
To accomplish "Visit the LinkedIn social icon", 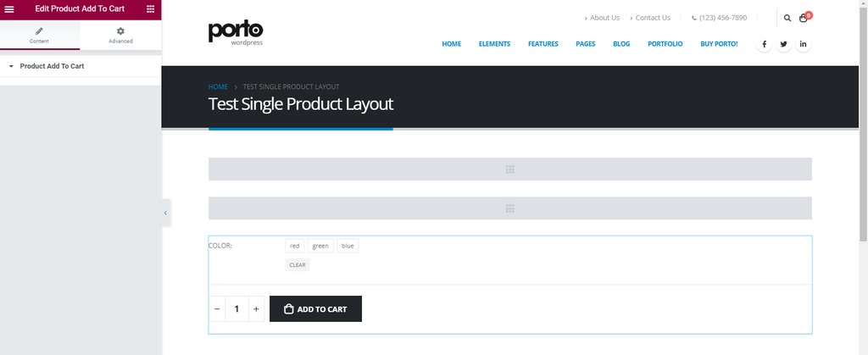I will [804, 44].
